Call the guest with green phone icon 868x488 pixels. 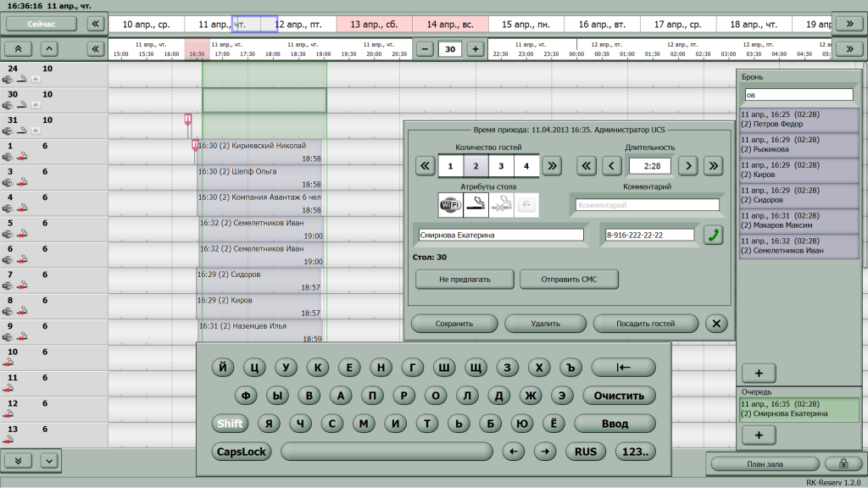click(x=713, y=235)
